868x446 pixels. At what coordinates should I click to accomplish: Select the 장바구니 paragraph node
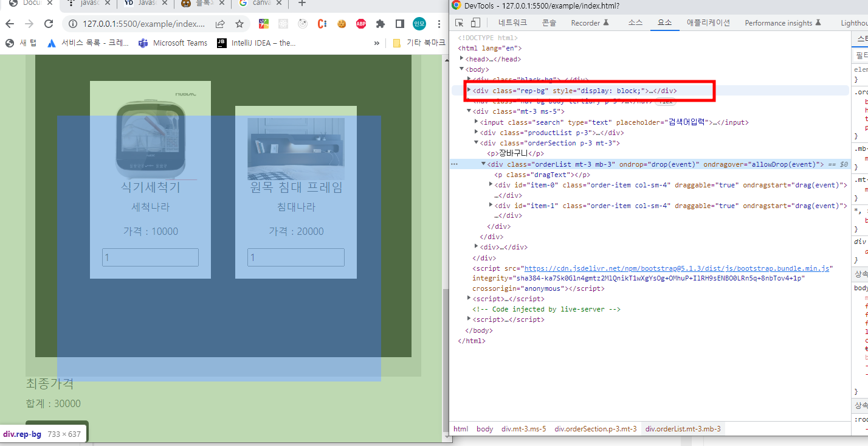click(515, 153)
